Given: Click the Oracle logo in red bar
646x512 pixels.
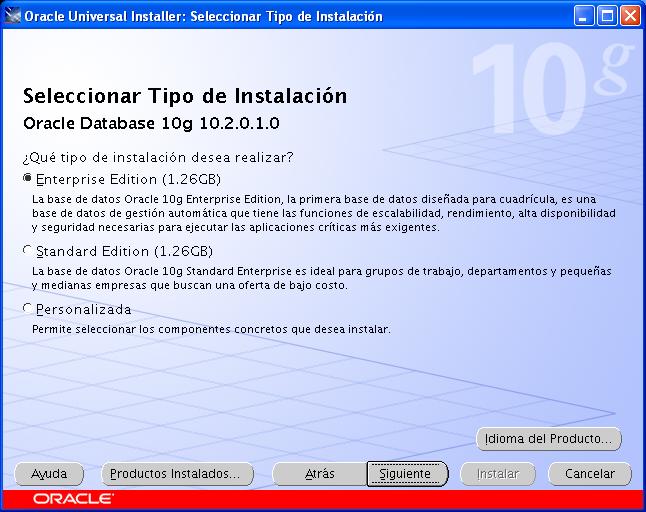Looking at the screenshot, I should pyautogui.click(x=73, y=499).
